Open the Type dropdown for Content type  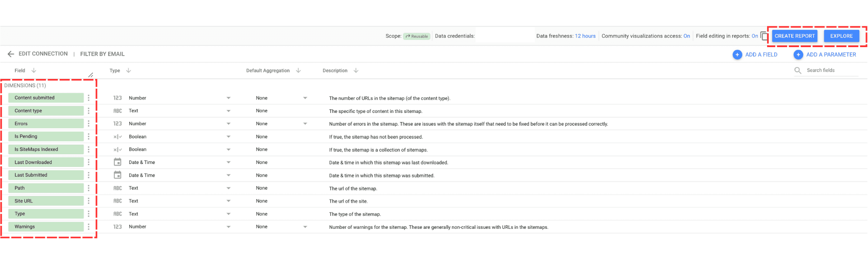point(228,111)
